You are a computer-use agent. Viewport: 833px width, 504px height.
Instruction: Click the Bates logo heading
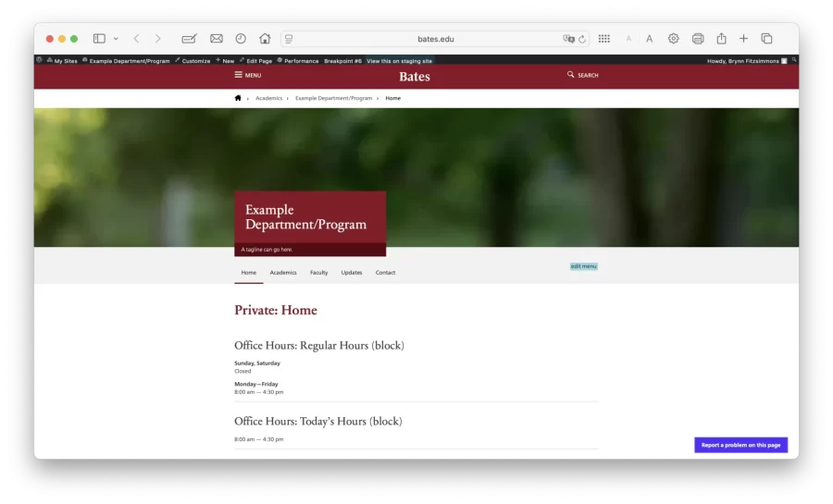pos(415,77)
